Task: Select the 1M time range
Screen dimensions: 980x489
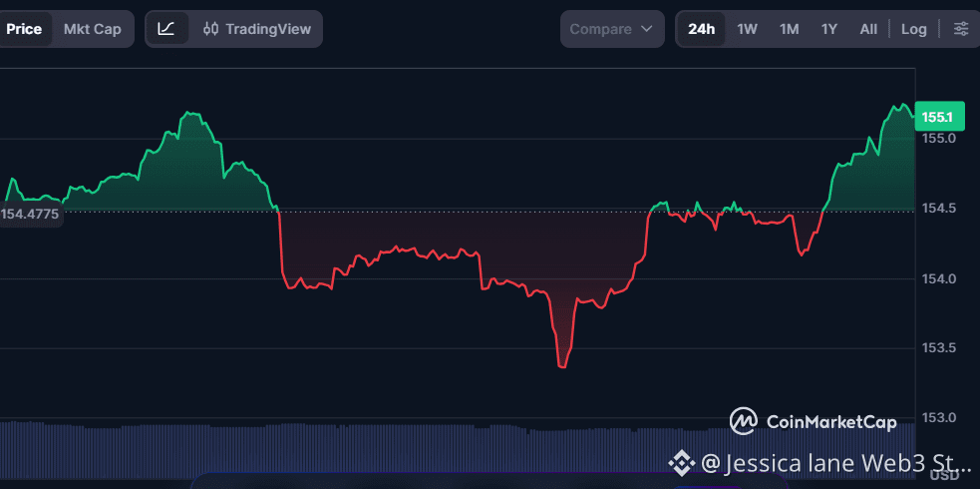Action: [x=789, y=29]
